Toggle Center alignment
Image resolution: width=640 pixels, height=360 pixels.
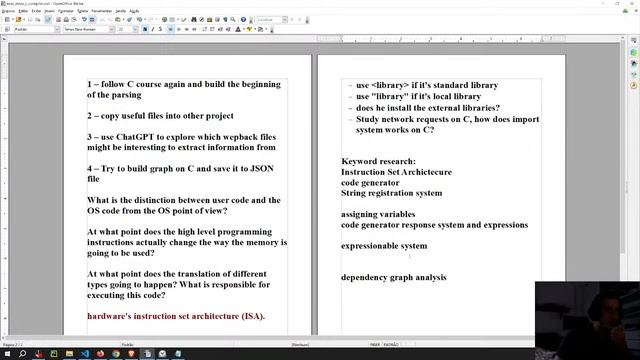click(x=178, y=29)
